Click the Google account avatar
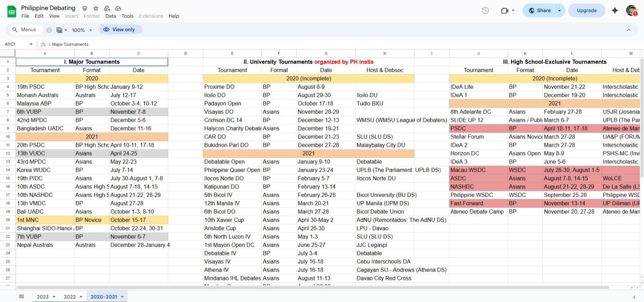 pos(631,11)
